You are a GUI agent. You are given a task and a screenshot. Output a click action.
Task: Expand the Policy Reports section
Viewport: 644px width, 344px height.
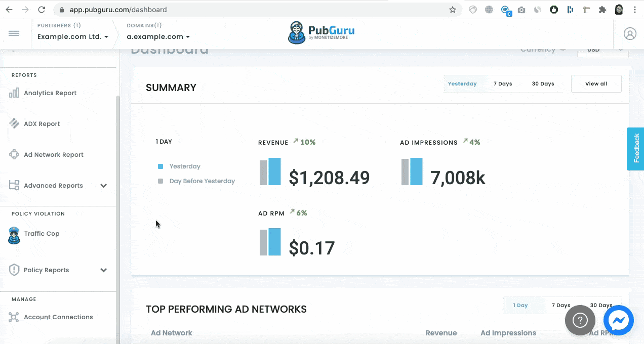103,270
